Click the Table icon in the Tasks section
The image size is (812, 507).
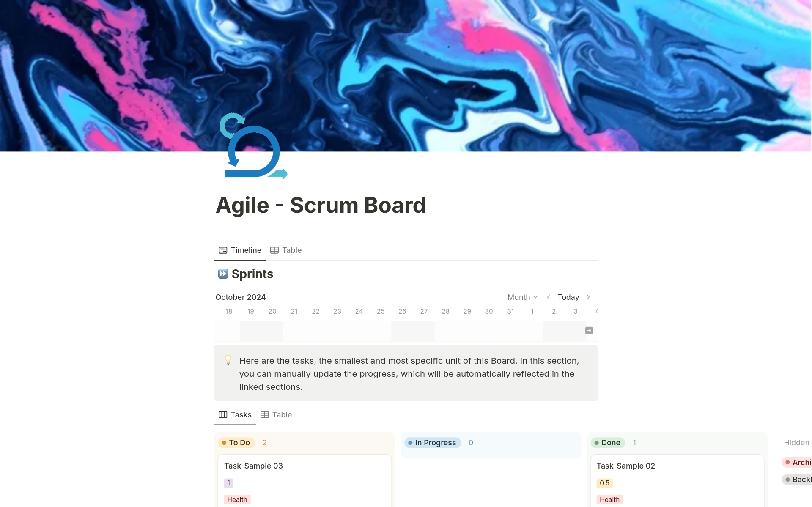(265, 415)
